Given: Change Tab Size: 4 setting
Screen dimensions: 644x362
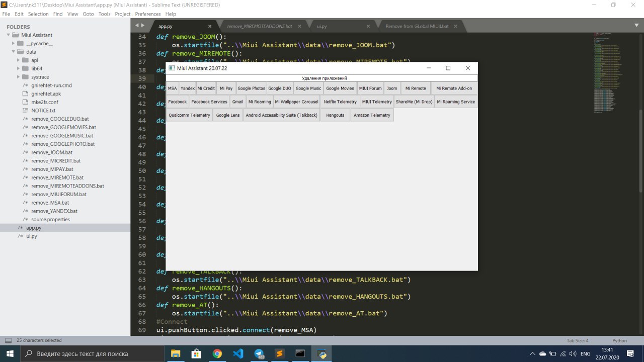Looking at the screenshot, I should point(577,340).
